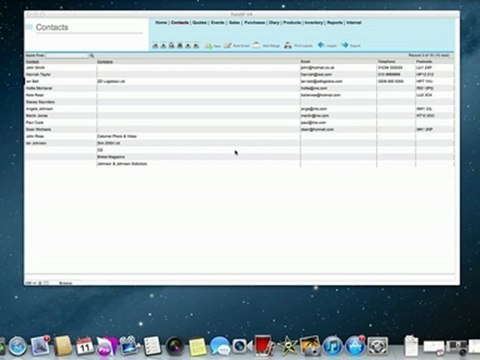This screenshot has width=480, height=360.
Task: Open the Browse mode popup in status bar
Action: (66, 283)
